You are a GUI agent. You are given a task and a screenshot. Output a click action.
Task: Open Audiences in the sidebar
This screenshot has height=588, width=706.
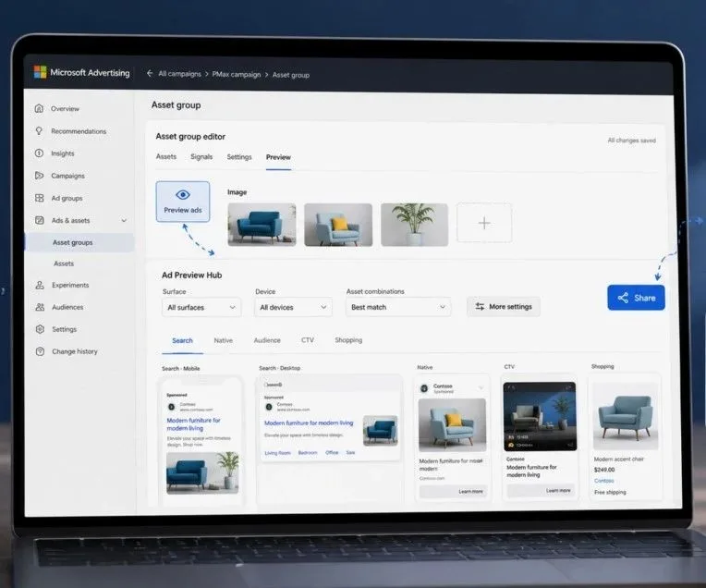67,307
